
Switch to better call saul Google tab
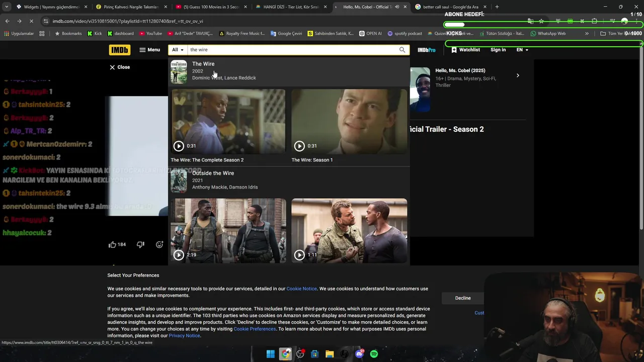tap(450, 7)
